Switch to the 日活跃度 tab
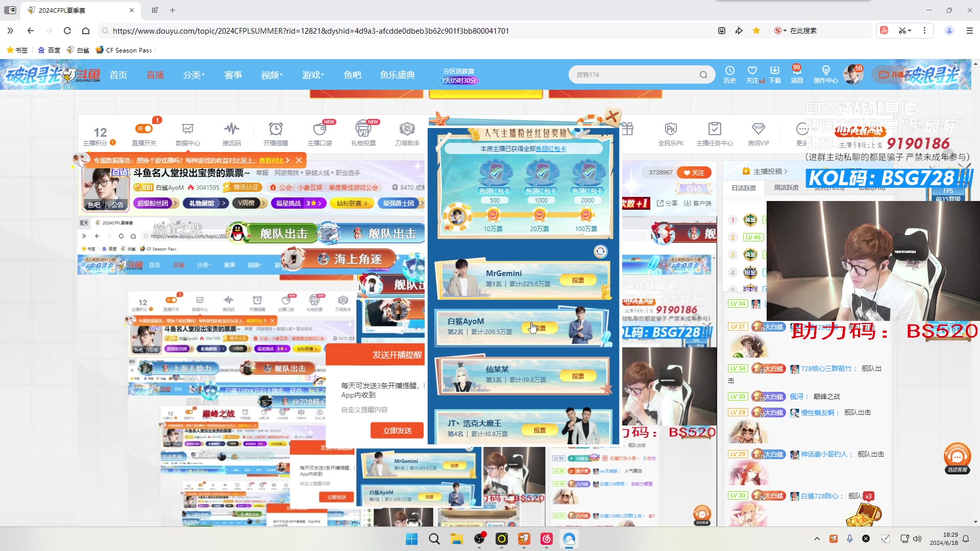 click(x=744, y=188)
